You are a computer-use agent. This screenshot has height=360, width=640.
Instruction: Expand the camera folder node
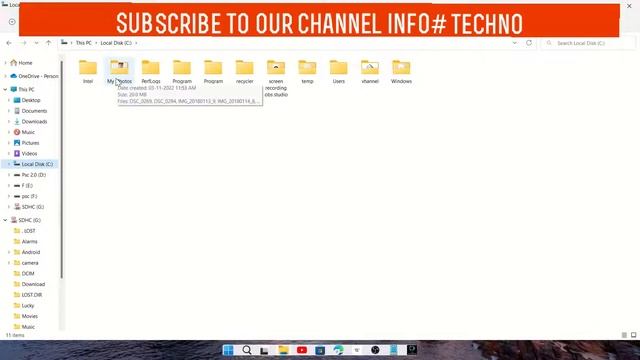pos(9,263)
